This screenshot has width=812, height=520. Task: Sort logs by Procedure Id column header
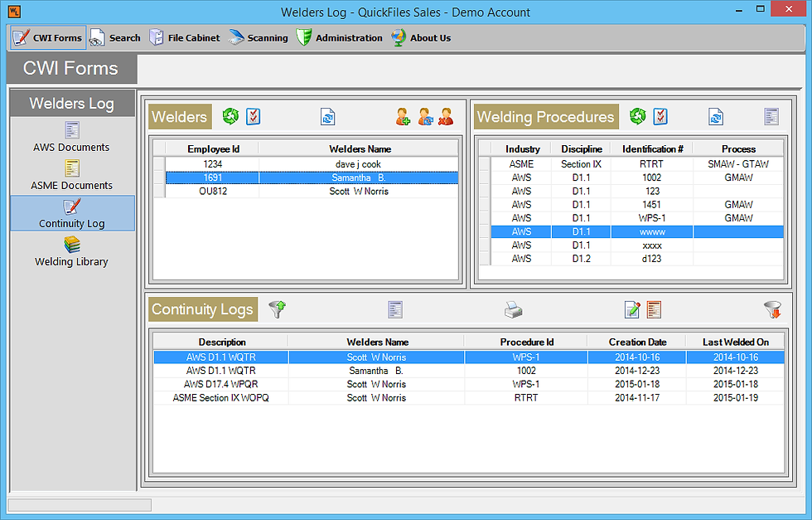pos(526,342)
